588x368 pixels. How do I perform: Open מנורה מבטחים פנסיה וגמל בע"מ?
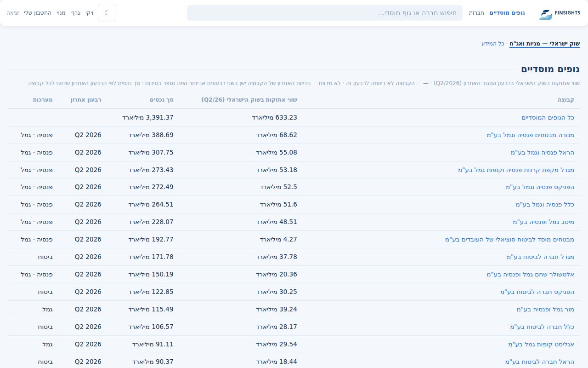coord(531,135)
